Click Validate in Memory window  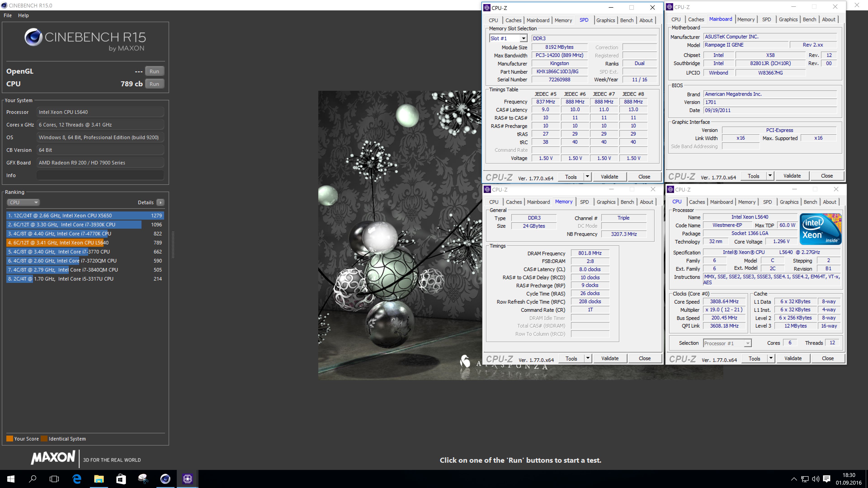point(610,358)
